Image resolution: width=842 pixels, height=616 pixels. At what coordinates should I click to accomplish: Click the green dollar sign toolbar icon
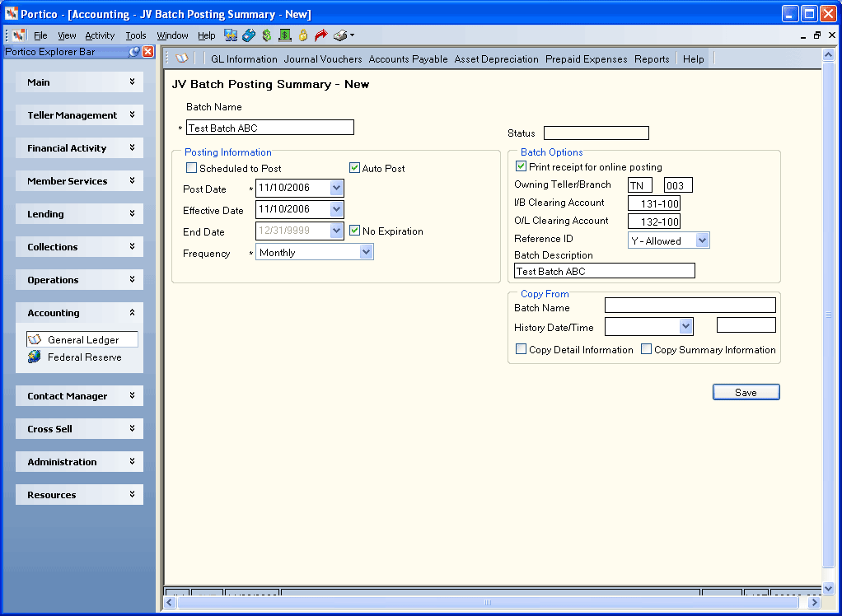(267, 35)
